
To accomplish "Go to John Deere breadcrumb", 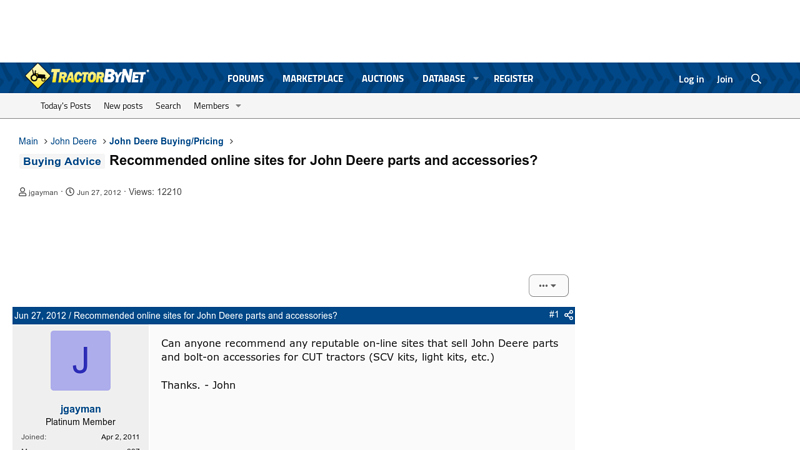I will click(73, 141).
